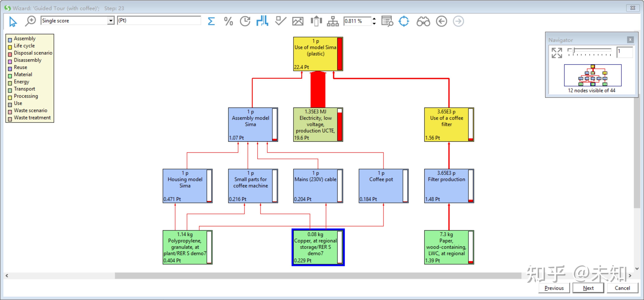Click the Next wizard button
The image size is (644, 300).
click(x=588, y=288)
